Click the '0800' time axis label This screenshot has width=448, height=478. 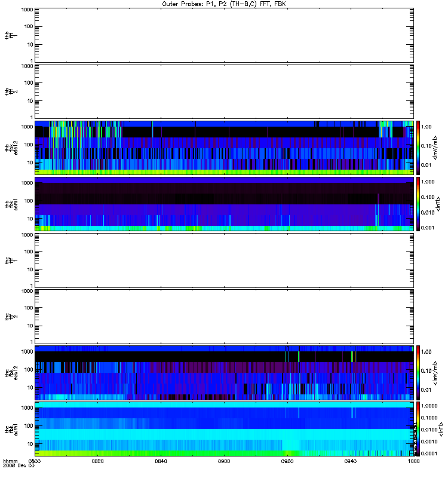(35, 461)
